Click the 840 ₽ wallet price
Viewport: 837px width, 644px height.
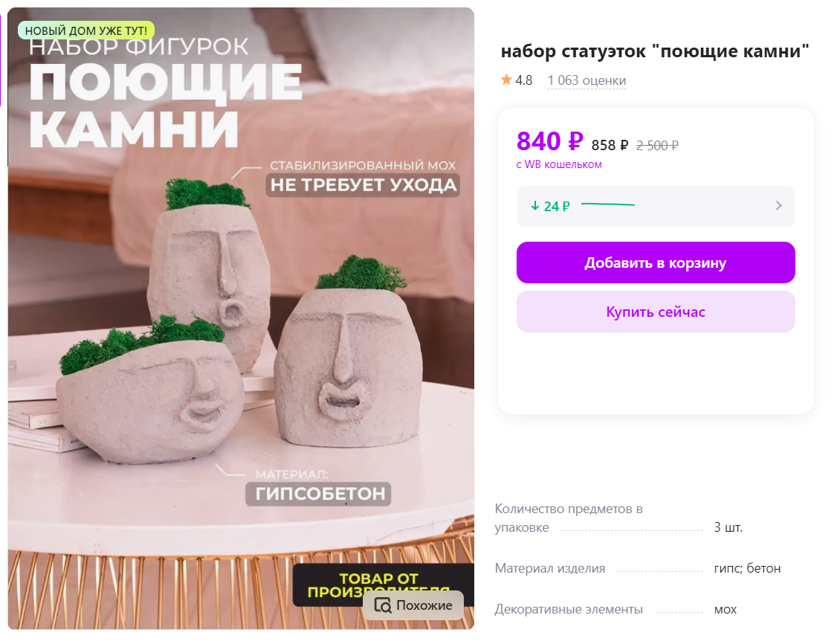pos(549,141)
